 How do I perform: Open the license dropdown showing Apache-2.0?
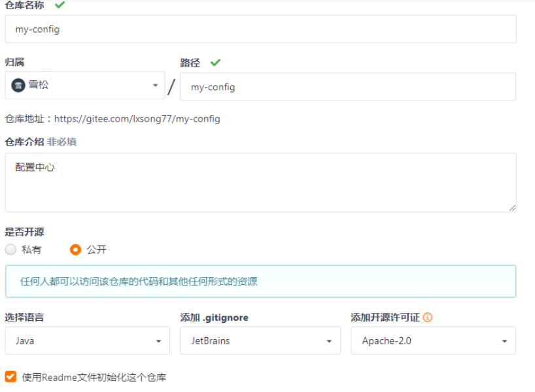(x=434, y=340)
